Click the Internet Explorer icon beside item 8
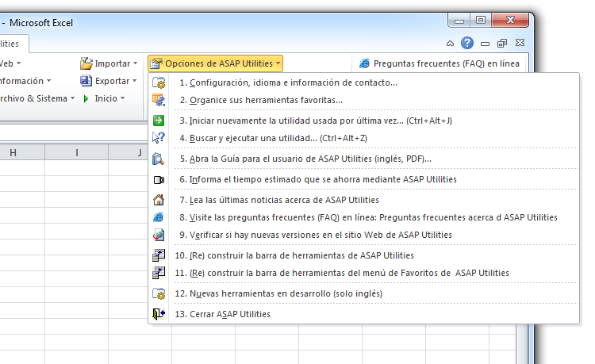The image size is (595, 364). click(159, 217)
